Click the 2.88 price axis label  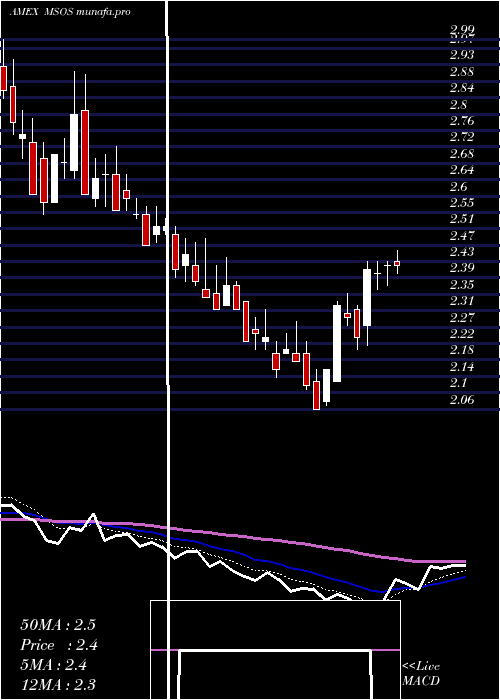pyautogui.click(x=462, y=72)
